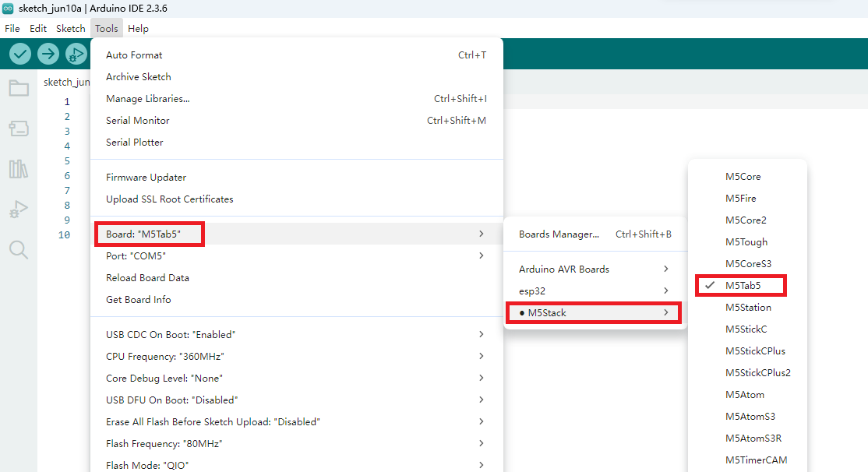Expand Core Debug Level option
This screenshot has height=472, width=868.
point(297,378)
